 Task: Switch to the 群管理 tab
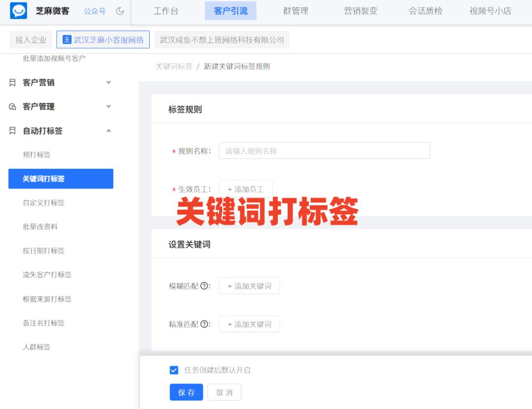[296, 11]
